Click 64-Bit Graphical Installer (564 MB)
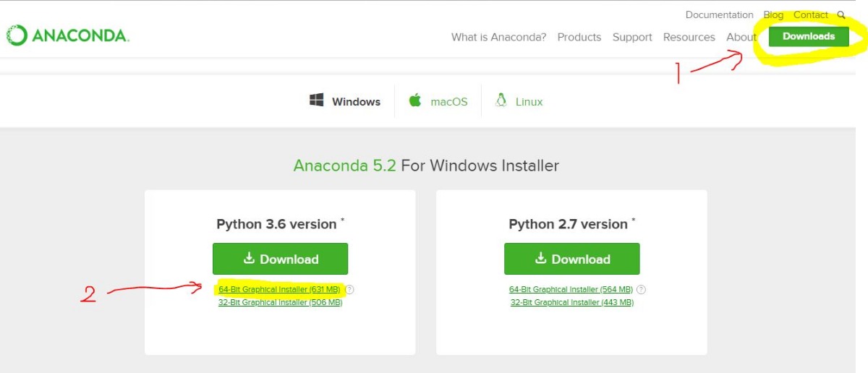 click(571, 290)
